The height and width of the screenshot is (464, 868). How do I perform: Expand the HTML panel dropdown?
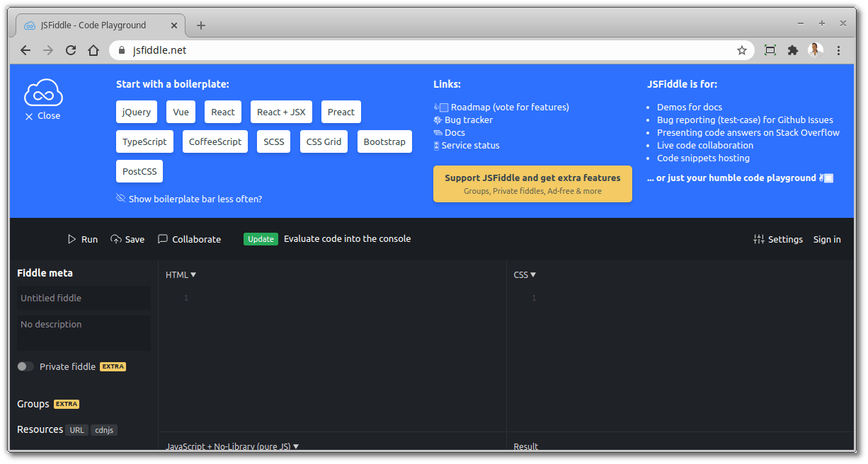[181, 274]
